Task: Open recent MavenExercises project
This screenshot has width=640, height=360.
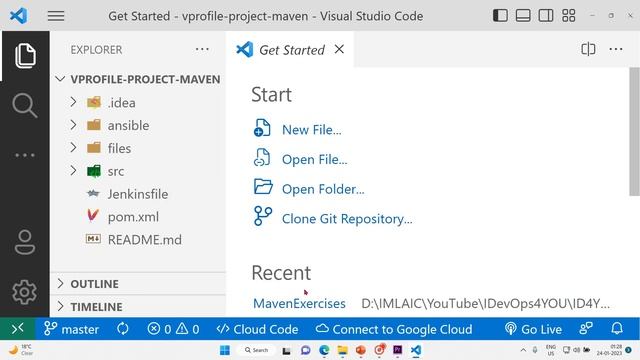Action: 299,303
